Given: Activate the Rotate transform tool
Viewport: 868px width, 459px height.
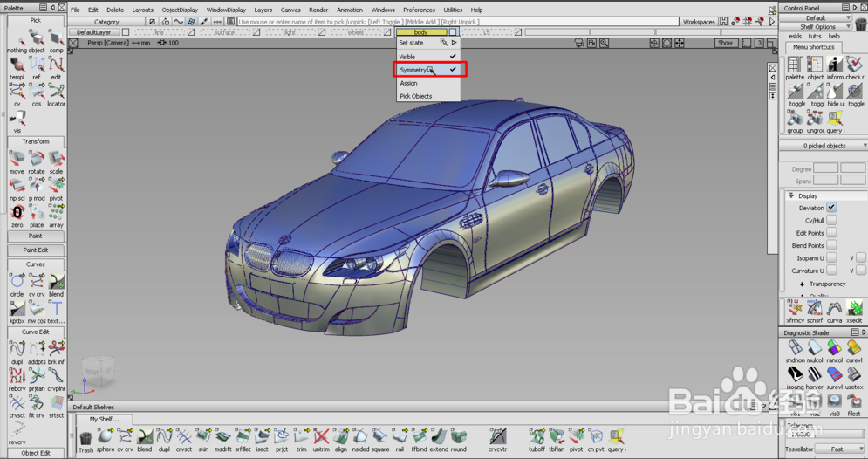Looking at the screenshot, I should click(37, 161).
